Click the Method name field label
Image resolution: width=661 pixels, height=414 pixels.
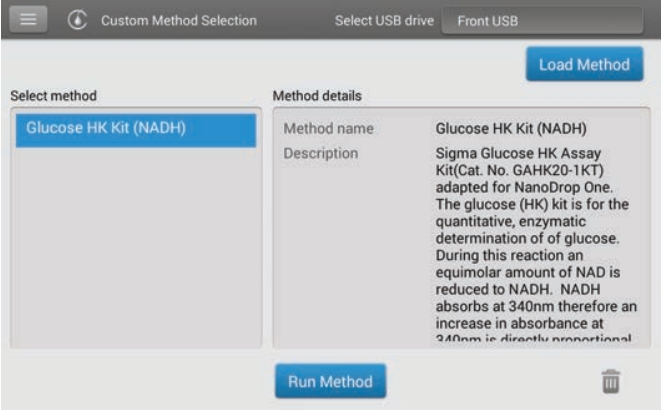(328, 129)
